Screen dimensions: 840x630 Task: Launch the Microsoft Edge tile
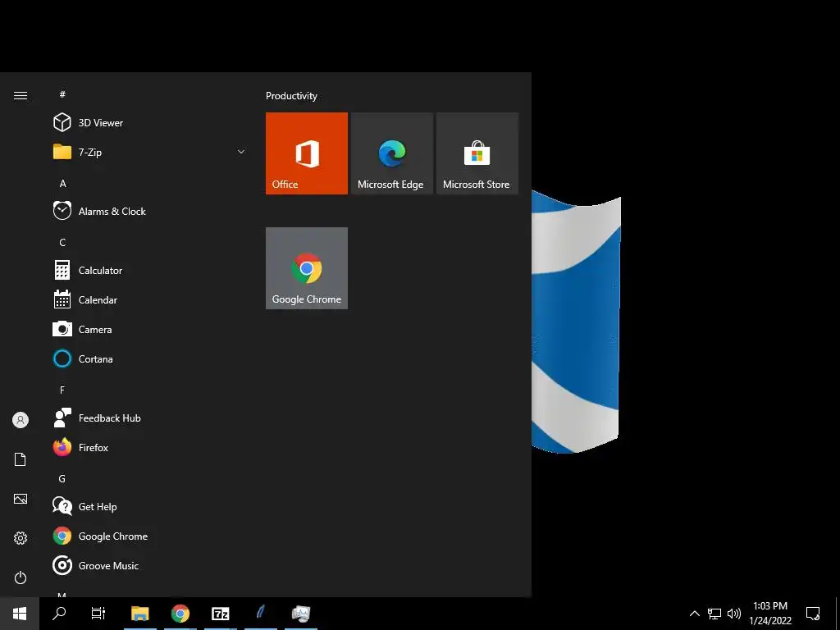[x=391, y=153]
